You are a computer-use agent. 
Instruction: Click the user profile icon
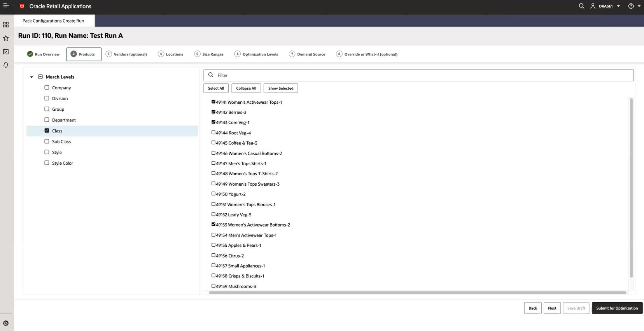(x=593, y=6)
